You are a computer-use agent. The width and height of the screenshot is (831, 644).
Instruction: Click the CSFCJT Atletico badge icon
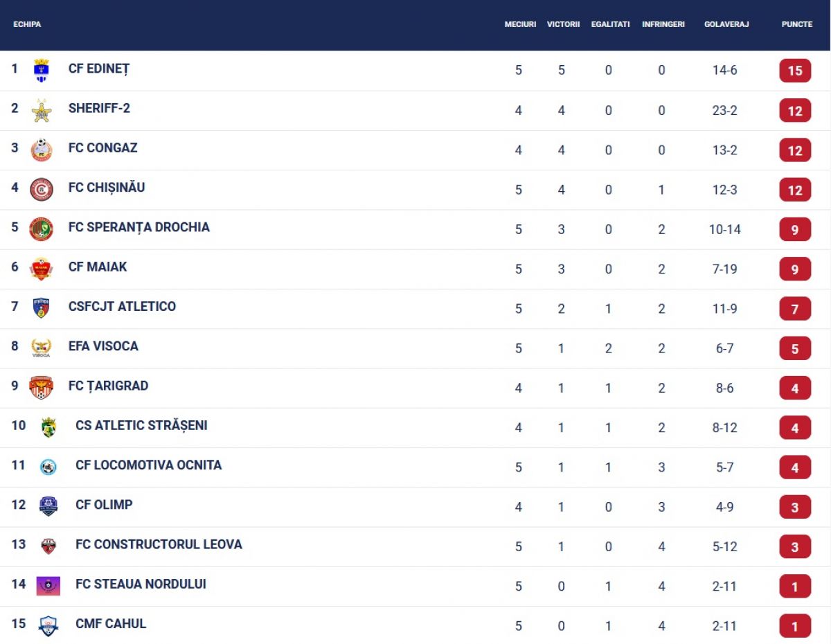[x=42, y=308]
